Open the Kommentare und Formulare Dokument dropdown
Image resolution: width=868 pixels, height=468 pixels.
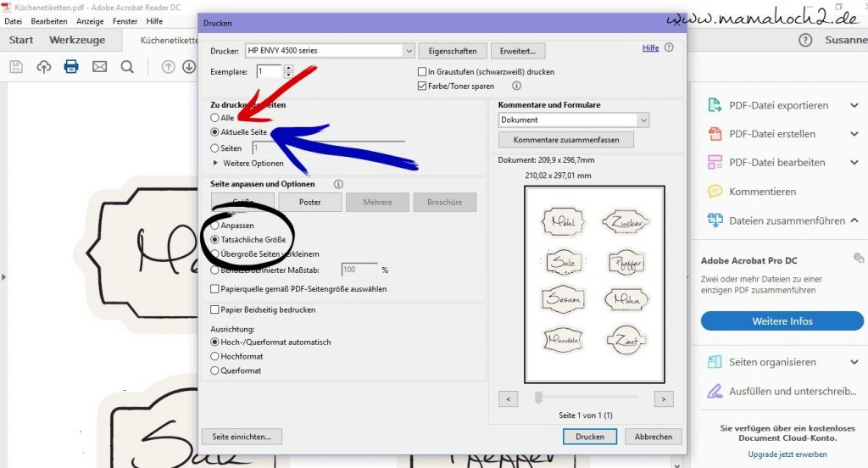point(643,120)
